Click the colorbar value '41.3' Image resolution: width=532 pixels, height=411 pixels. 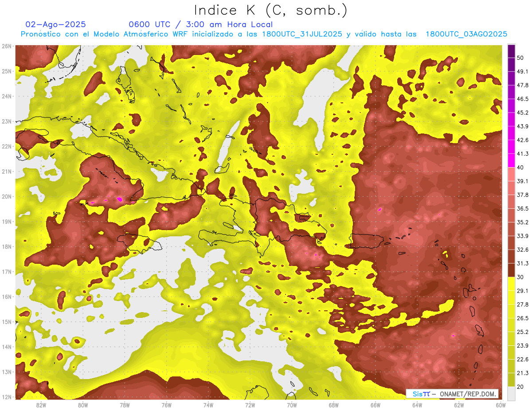pyautogui.click(x=523, y=154)
